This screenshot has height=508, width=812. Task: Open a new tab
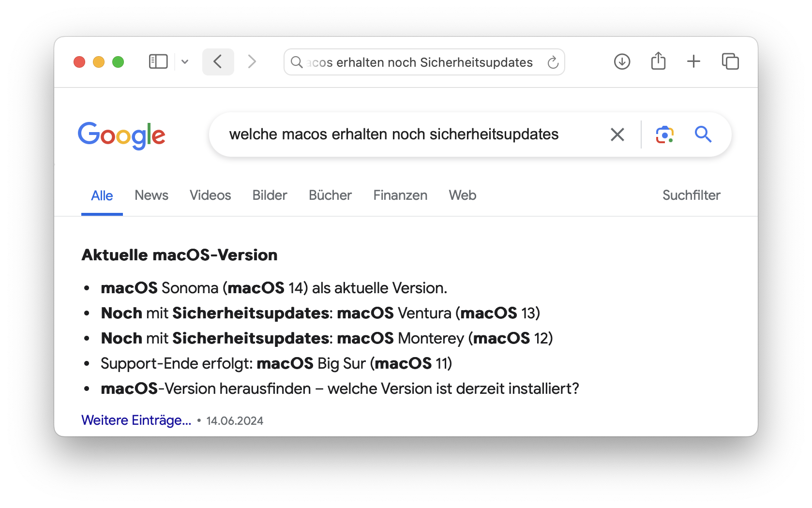693,61
